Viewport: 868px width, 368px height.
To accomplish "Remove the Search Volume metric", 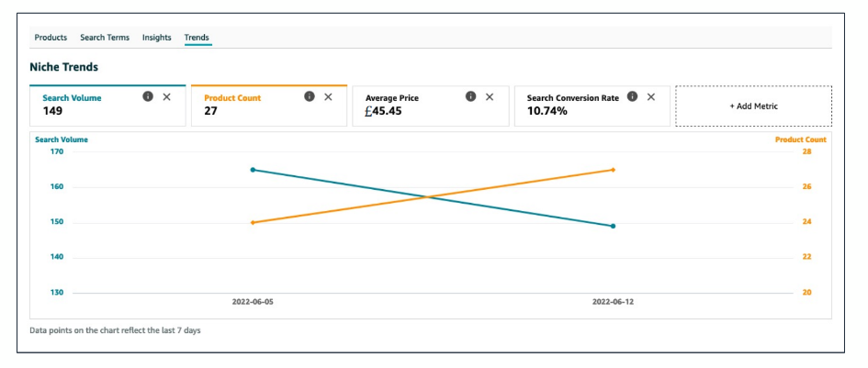I will pos(166,96).
